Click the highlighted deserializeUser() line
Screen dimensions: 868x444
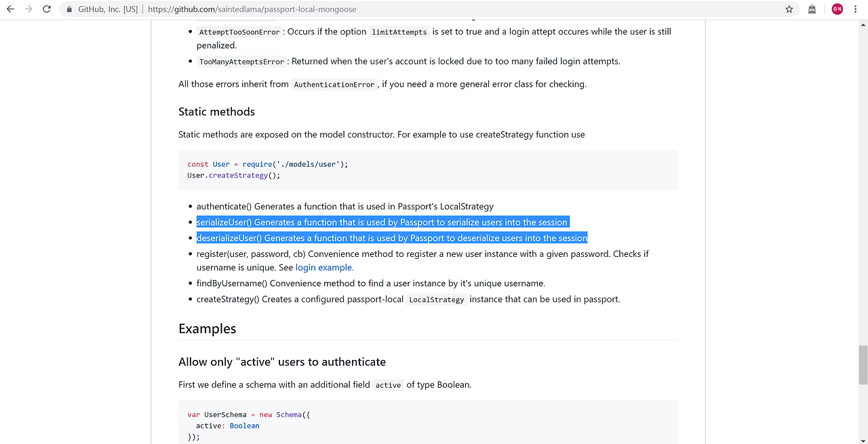click(x=392, y=238)
